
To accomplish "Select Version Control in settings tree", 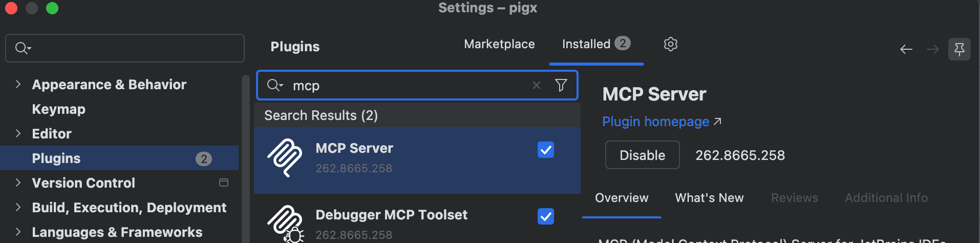I will click(x=83, y=183).
